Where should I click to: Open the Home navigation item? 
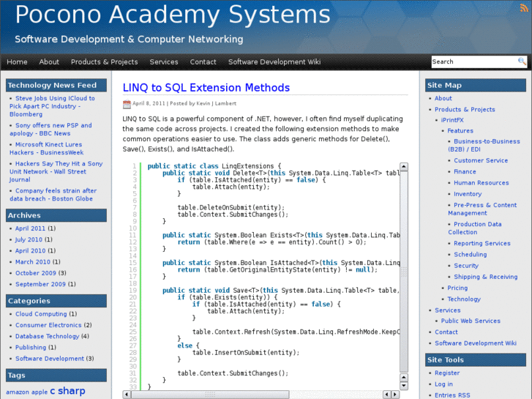17,62
